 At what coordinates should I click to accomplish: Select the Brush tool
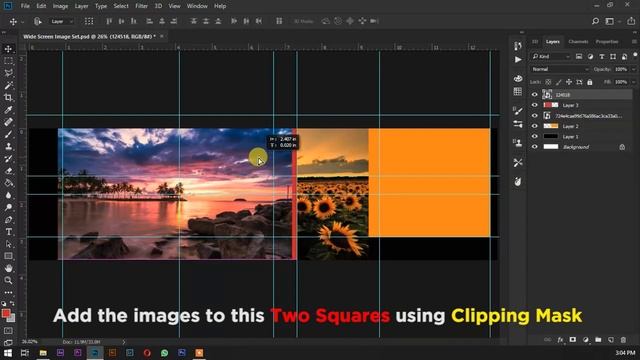tap(8, 134)
